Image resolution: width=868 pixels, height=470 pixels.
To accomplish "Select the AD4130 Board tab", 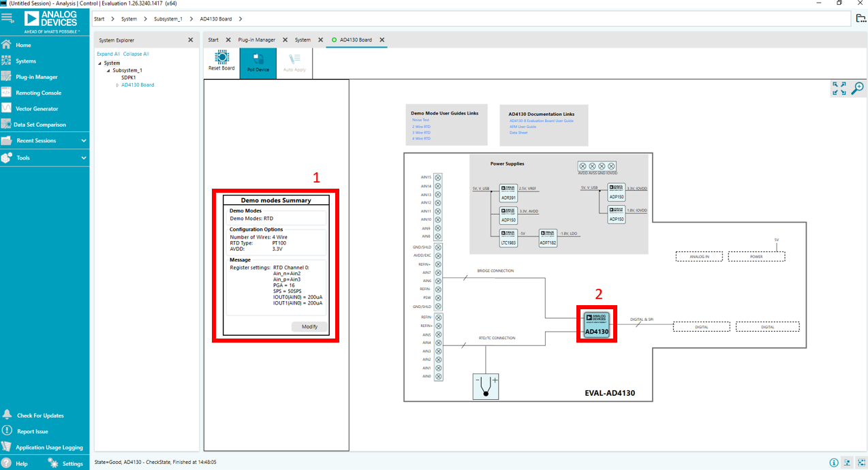I will pos(356,40).
